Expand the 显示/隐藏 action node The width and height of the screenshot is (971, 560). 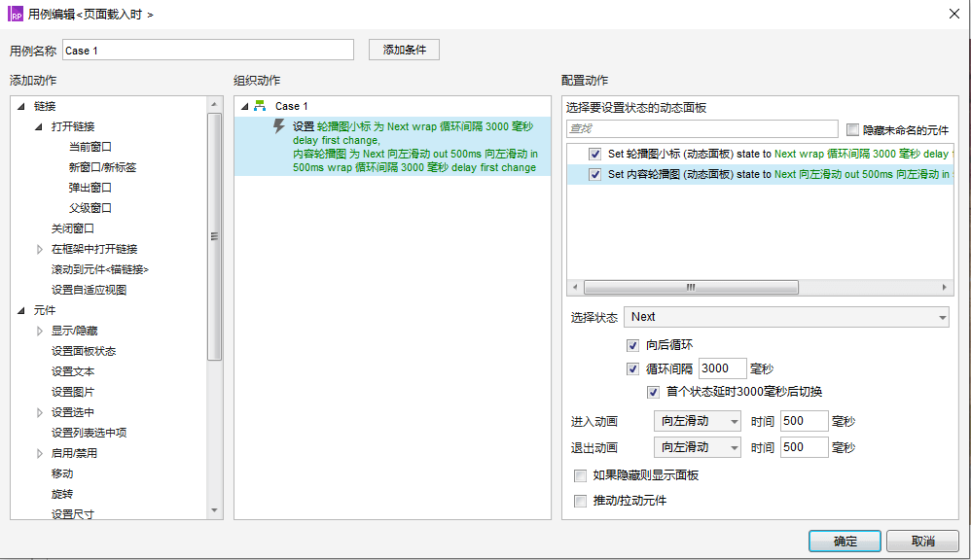[39, 332]
